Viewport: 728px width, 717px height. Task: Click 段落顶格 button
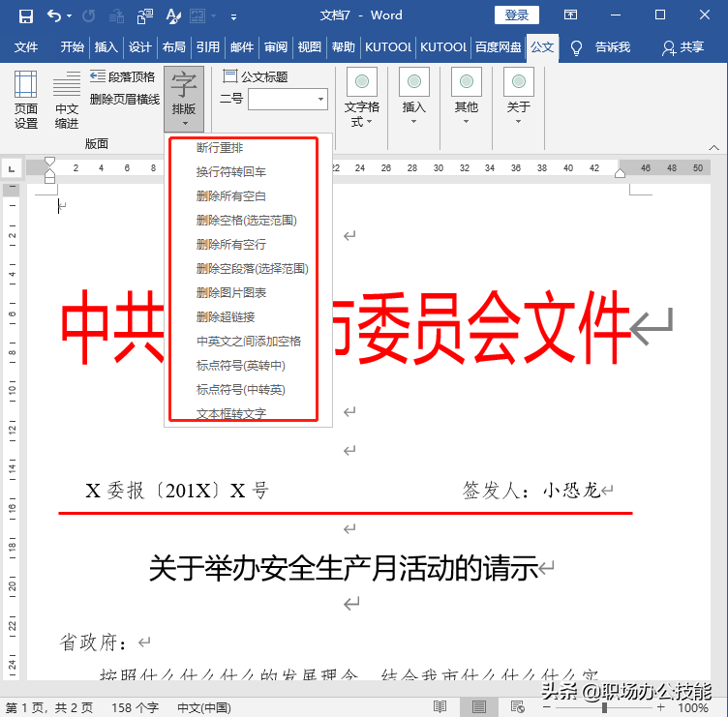tap(123, 76)
